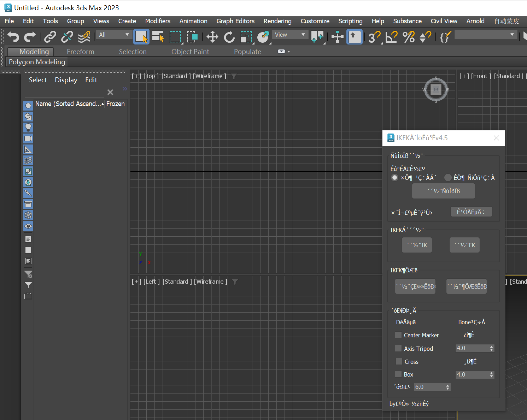Expand the View reference coordinate dropdown
The image size is (527, 420).
click(x=290, y=35)
